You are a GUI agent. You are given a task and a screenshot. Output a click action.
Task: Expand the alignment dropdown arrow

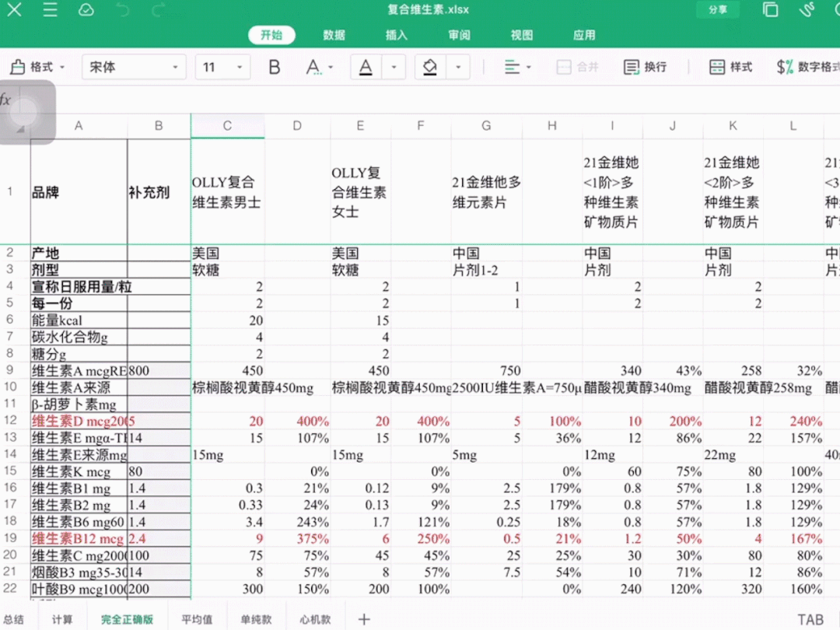coord(529,68)
